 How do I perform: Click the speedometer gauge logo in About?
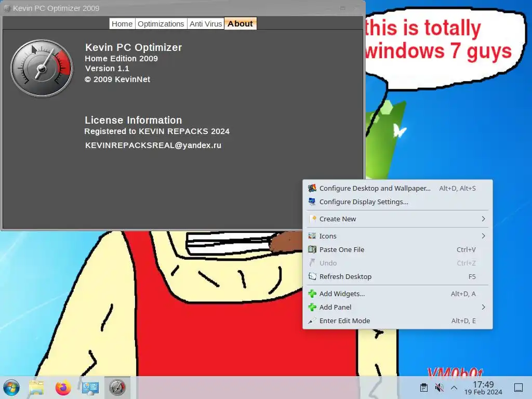42,68
